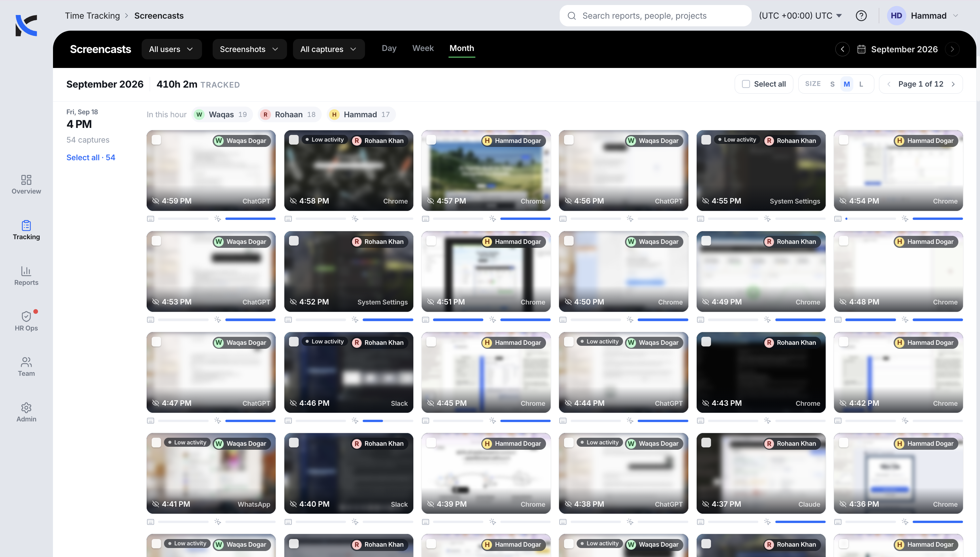
Task: Click the Select all · 54 link
Action: (x=91, y=158)
